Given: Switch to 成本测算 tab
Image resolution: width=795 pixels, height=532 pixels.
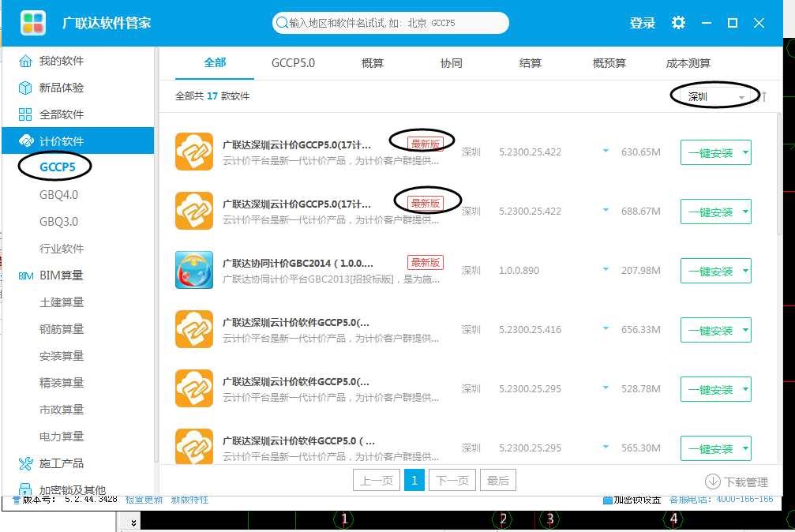Looking at the screenshot, I should pos(688,63).
